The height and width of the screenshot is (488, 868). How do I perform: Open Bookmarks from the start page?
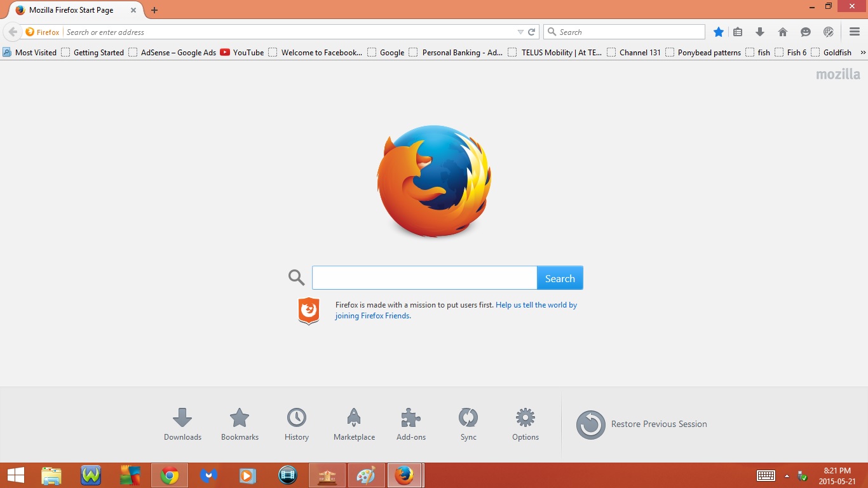click(240, 424)
